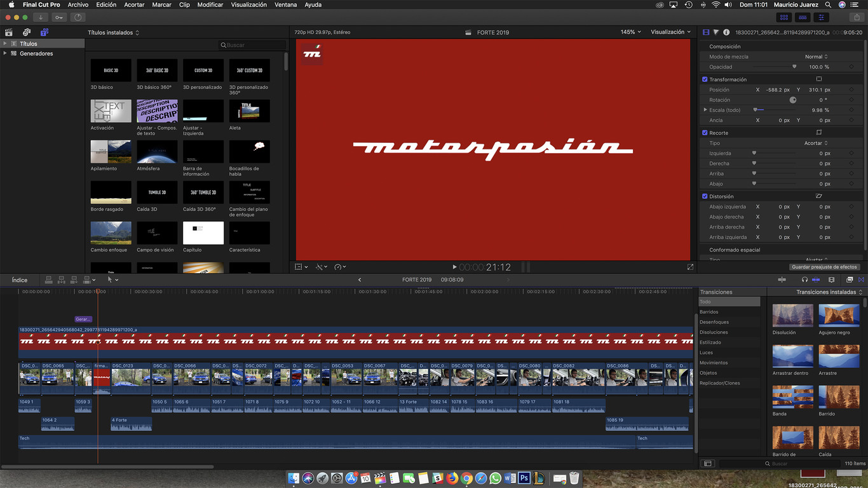Click the Transform on-screen control icon
This screenshot has width=868, height=488.
tap(819, 79)
